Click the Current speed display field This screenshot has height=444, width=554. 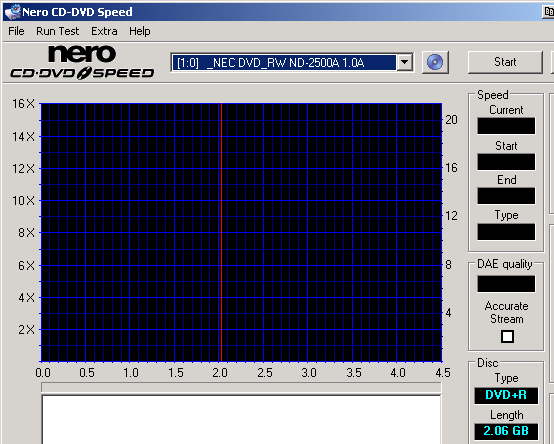point(506,126)
